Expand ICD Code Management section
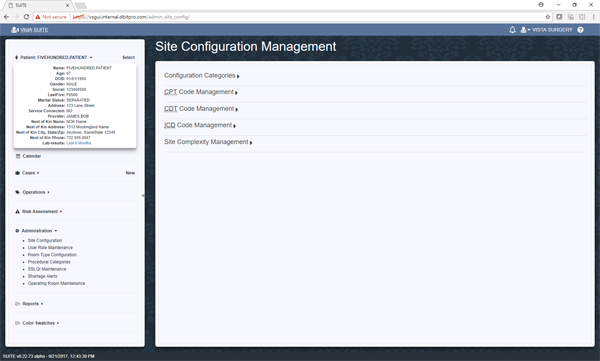 [x=200, y=126]
